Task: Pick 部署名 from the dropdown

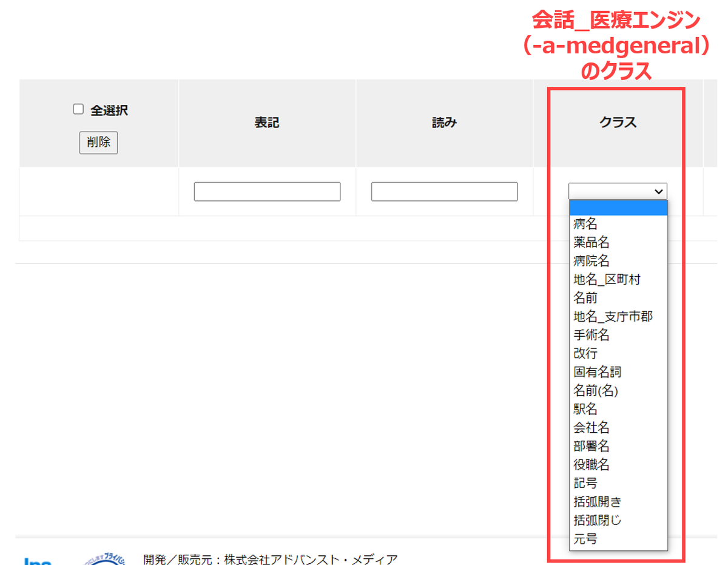Action: (618, 446)
